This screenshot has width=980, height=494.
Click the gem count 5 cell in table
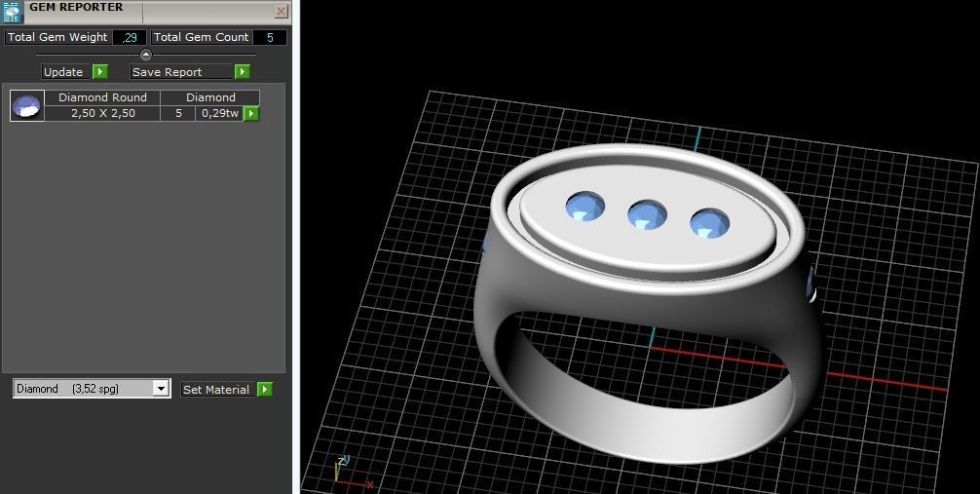178,113
